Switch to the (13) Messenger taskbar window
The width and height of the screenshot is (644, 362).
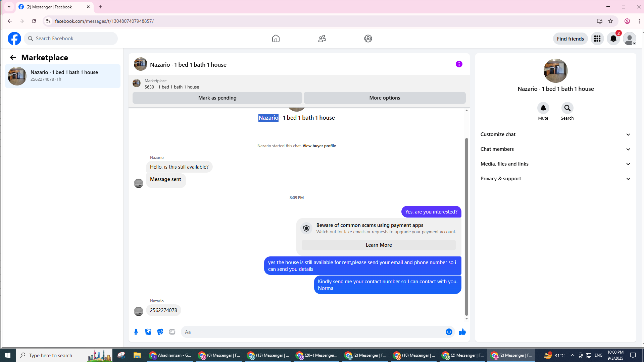pos(268,355)
